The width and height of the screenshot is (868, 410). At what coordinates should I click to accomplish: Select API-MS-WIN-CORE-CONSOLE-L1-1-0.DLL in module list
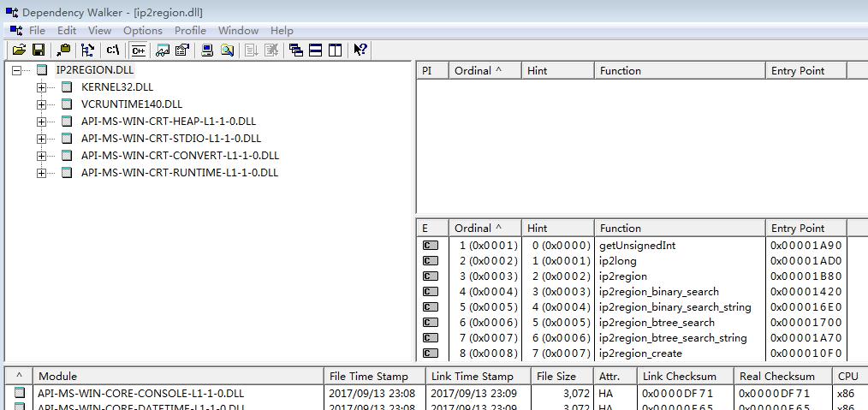(x=140, y=394)
